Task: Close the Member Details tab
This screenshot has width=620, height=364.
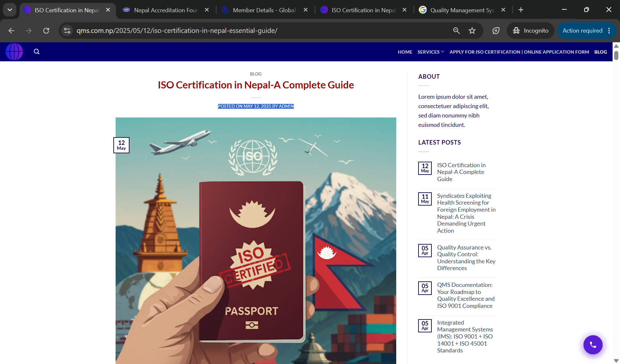Action: (x=306, y=10)
